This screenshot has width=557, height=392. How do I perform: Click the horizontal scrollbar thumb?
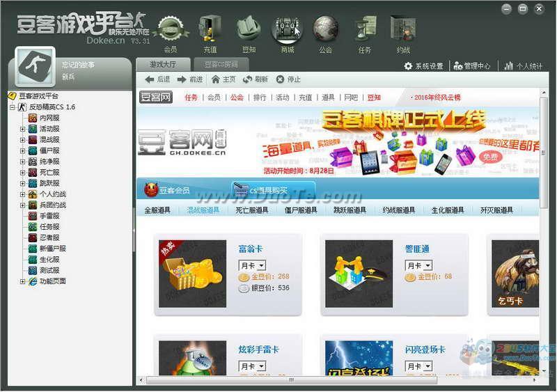coord(292,380)
